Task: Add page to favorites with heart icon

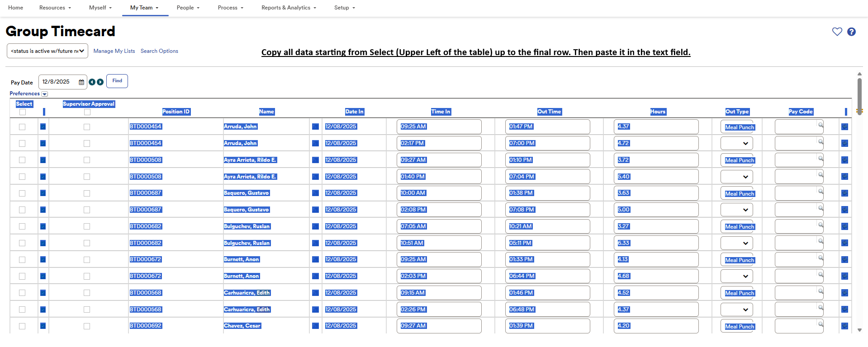Action: 837,32
